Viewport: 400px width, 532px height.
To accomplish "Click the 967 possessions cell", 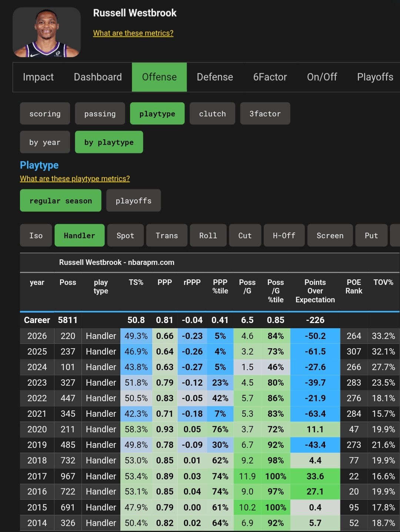I will click(x=68, y=476).
